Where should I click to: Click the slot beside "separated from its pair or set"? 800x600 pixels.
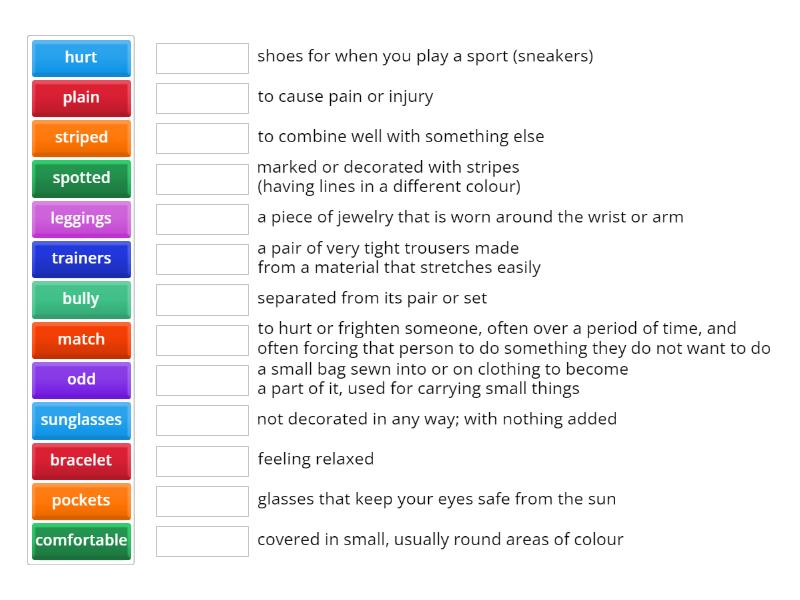(202, 298)
